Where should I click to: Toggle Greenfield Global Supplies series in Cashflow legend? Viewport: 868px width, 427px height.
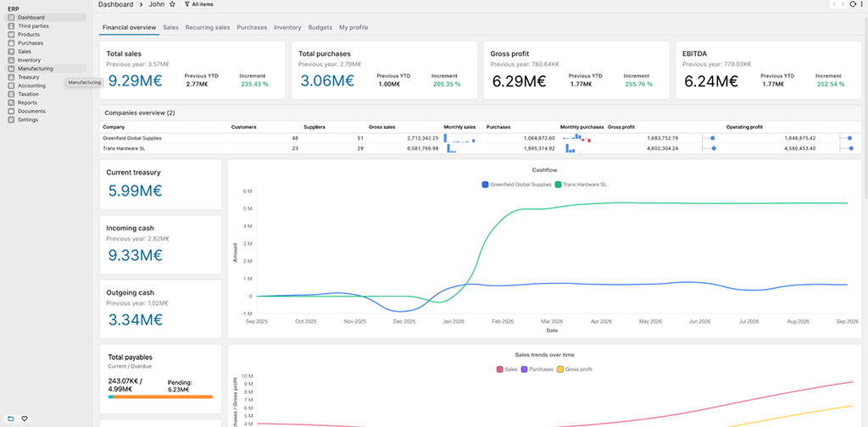click(516, 185)
